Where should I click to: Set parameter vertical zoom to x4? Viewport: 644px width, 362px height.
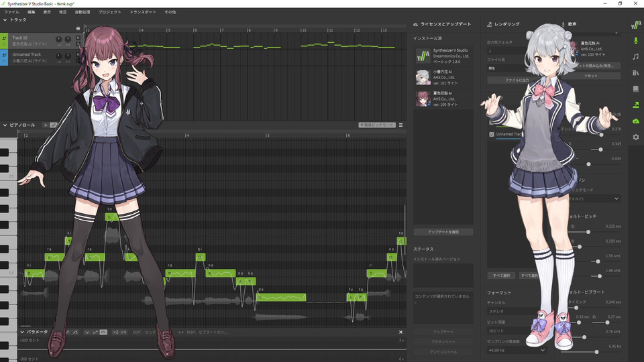pyautogui.click(x=123, y=332)
